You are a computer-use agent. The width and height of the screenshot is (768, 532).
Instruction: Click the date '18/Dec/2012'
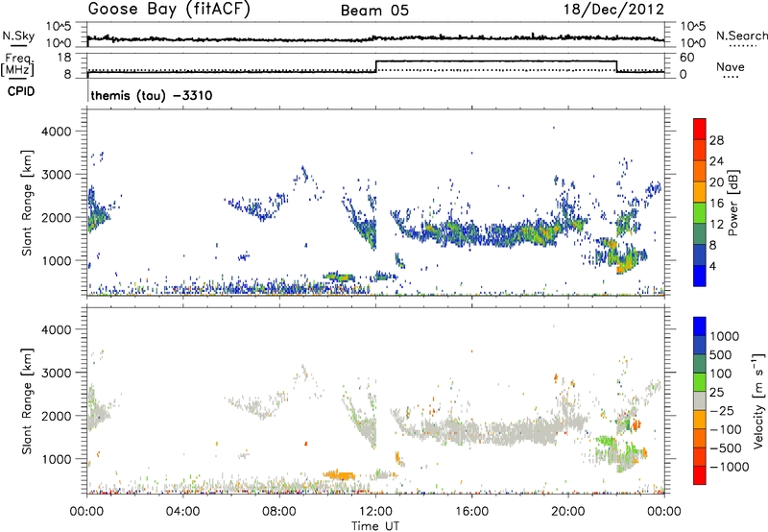[x=613, y=10]
